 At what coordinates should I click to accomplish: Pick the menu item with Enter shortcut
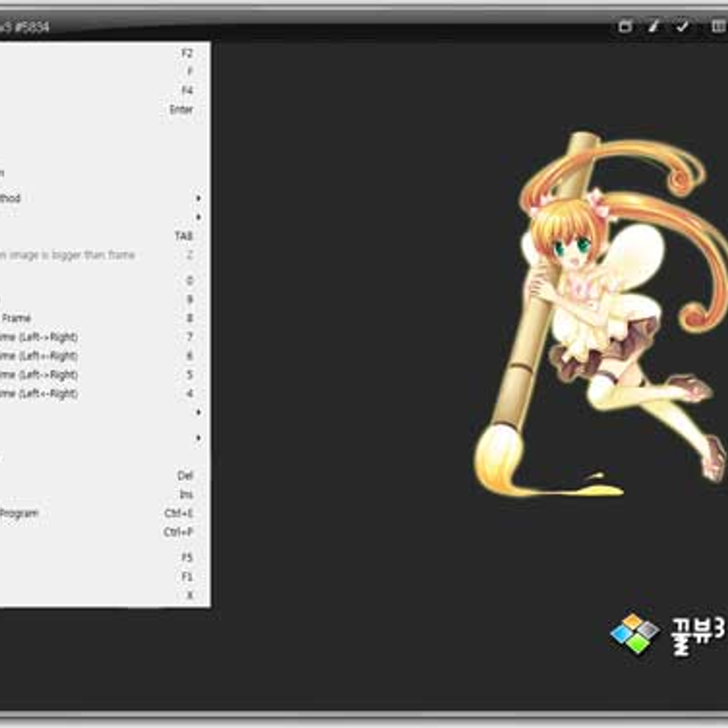point(105,110)
